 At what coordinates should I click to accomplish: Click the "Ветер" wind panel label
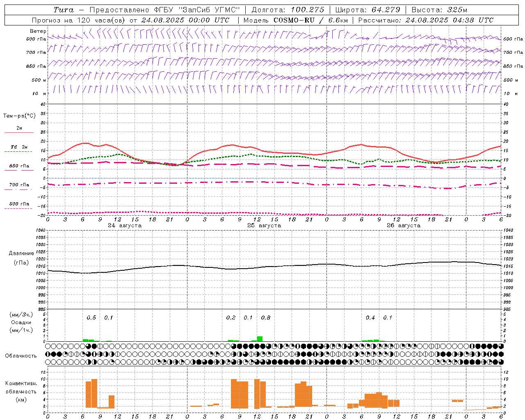pos(38,31)
